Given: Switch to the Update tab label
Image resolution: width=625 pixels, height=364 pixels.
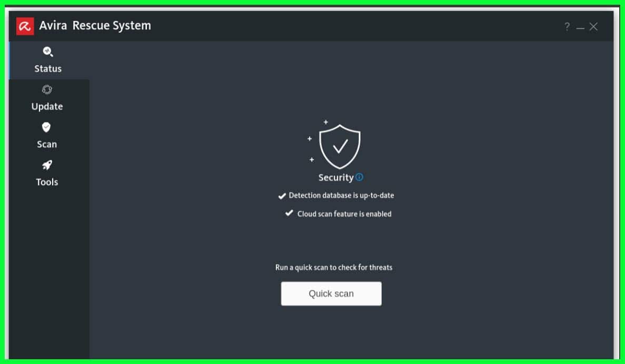Looking at the screenshot, I should [47, 107].
